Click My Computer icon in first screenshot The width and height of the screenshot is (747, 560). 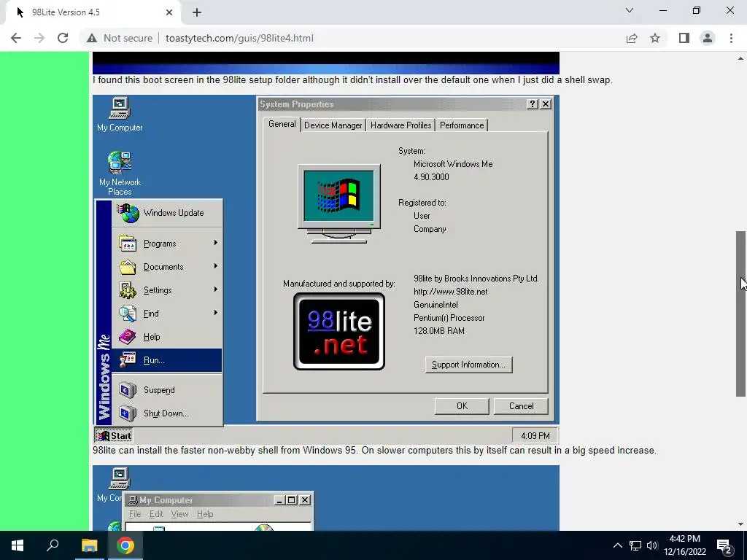120,114
